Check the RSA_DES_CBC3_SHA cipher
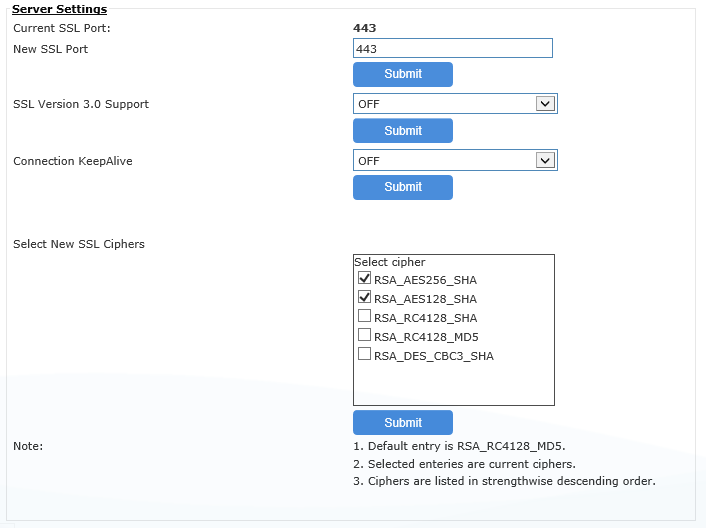Image resolution: width=706 pixels, height=528 pixels. (364, 354)
